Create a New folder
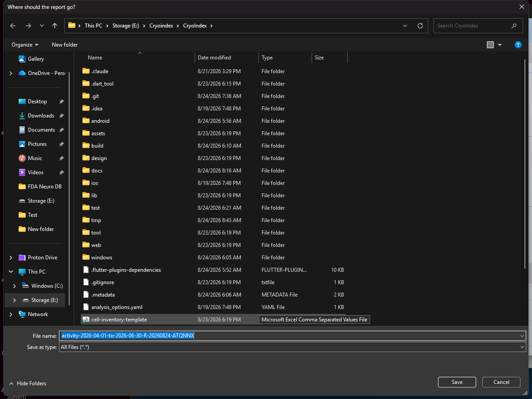 pyautogui.click(x=65, y=45)
